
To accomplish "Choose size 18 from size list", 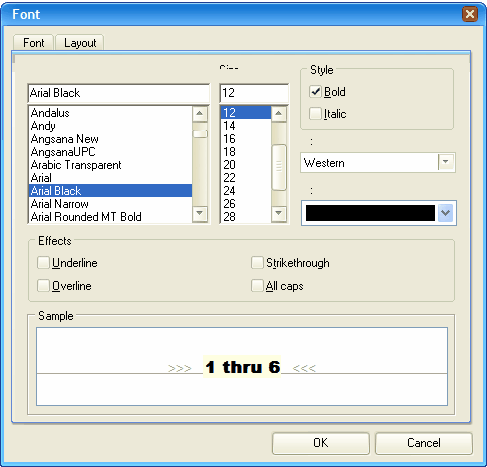I will (x=246, y=152).
